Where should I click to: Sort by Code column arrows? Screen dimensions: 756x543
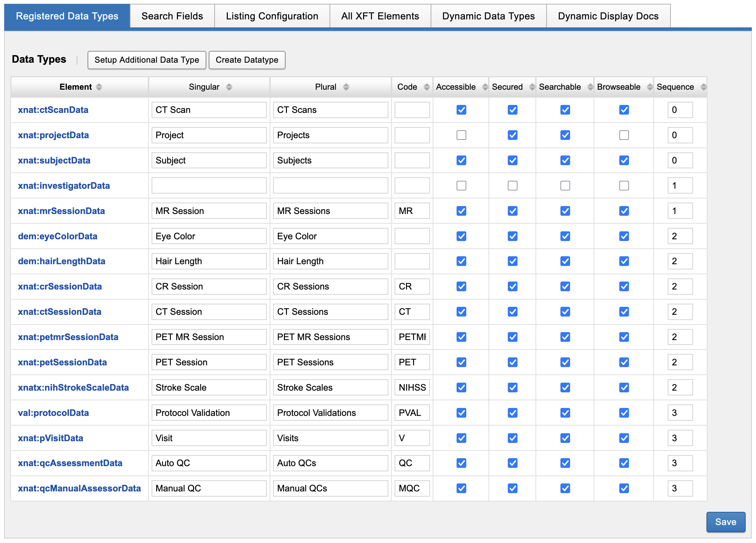click(x=427, y=87)
